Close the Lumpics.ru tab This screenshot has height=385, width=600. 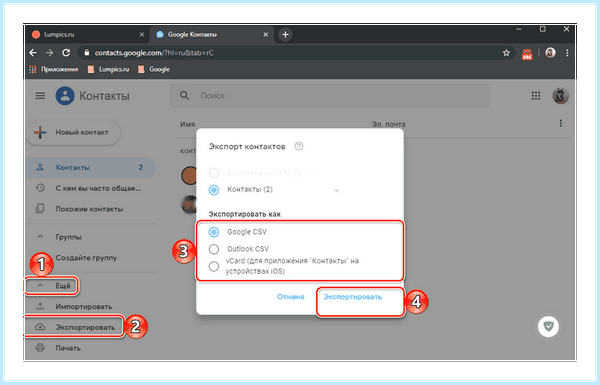[x=142, y=34]
